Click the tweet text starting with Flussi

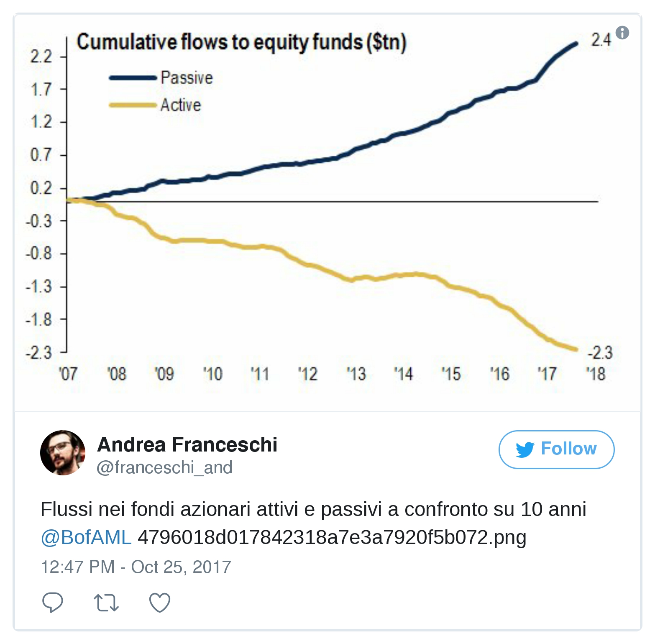(313, 509)
